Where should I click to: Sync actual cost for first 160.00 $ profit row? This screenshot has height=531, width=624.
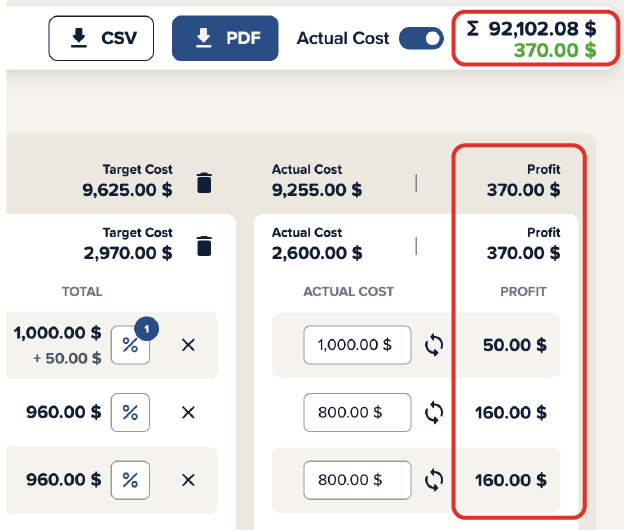434,412
